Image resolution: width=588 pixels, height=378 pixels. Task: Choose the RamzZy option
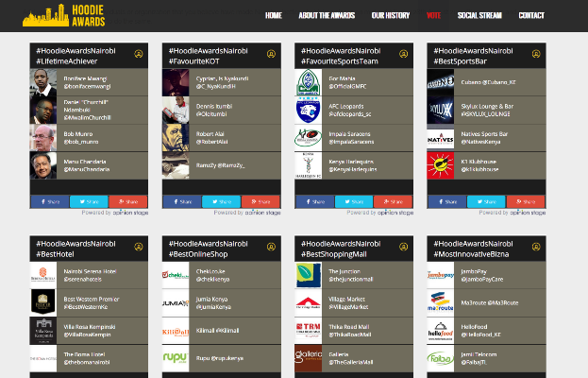pyautogui.click(x=221, y=165)
